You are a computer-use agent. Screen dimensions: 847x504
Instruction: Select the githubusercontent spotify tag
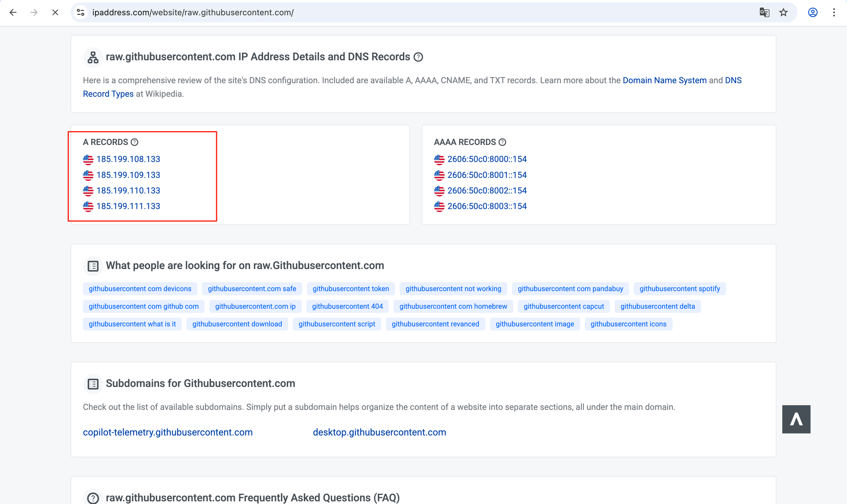coord(680,289)
